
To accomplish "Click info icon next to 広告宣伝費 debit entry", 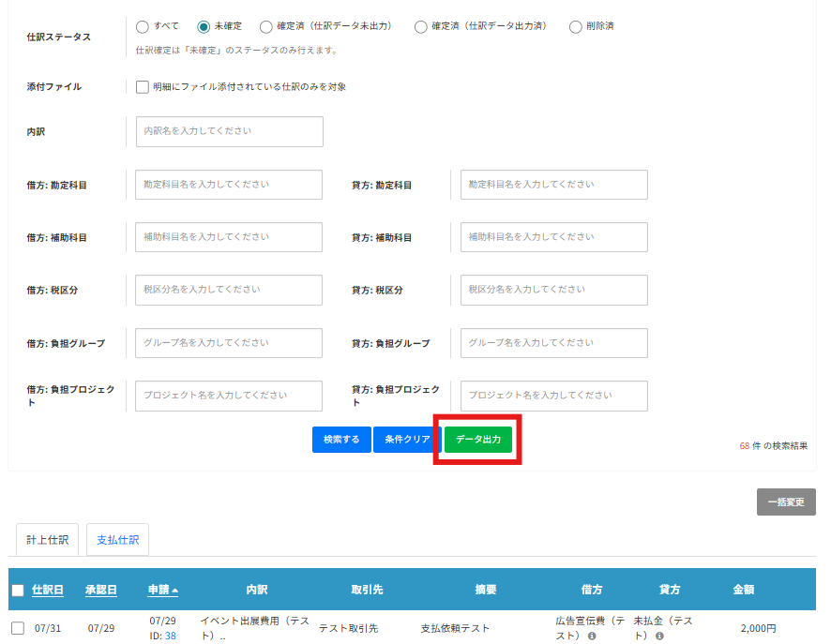I will pyautogui.click(x=593, y=637).
